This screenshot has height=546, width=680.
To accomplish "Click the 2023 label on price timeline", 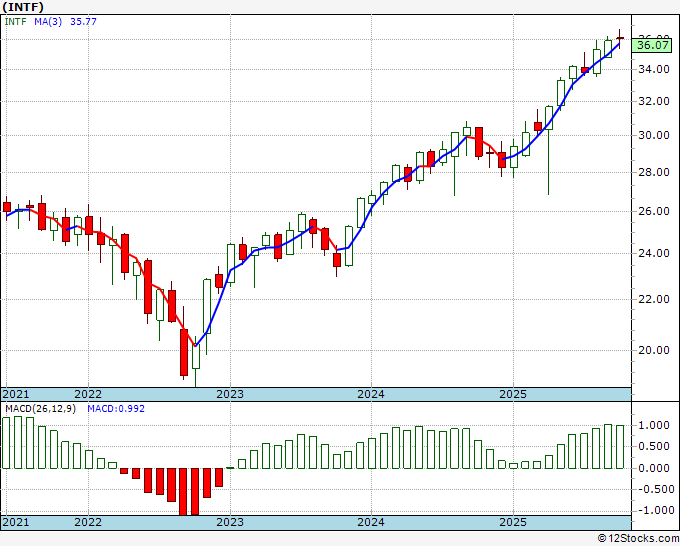I will (230, 394).
